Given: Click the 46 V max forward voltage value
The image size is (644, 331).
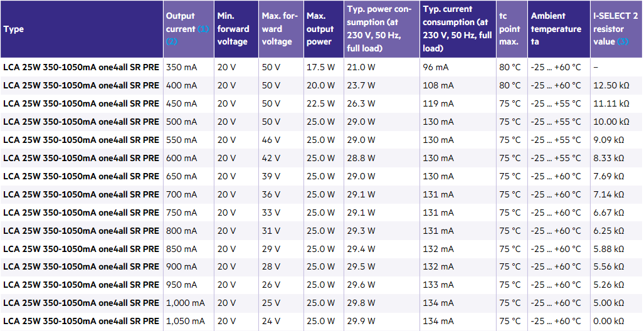Looking at the screenshot, I should click(x=271, y=140).
